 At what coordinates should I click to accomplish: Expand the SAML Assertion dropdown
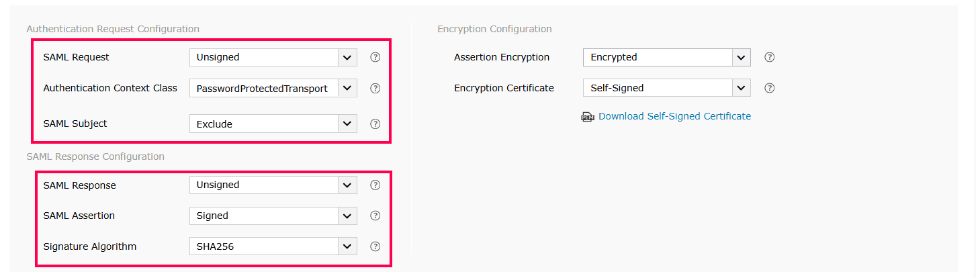pos(273,216)
